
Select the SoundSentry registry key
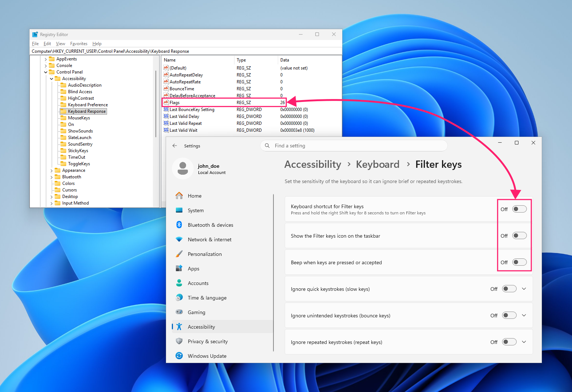pos(80,144)
